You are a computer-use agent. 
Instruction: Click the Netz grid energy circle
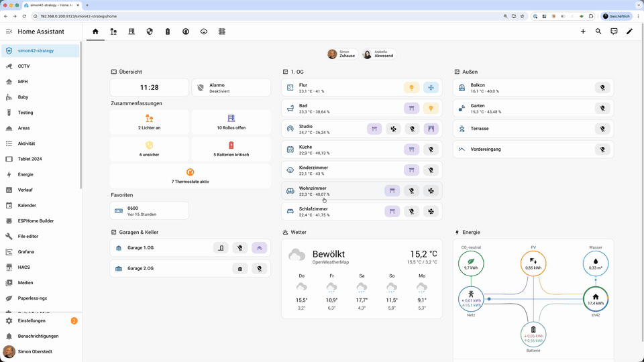click(471, 299)
